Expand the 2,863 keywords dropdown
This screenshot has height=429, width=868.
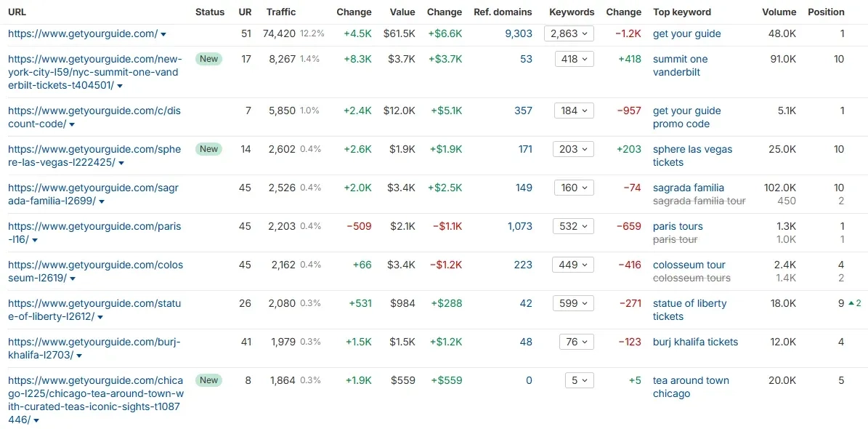click(569, 33)
